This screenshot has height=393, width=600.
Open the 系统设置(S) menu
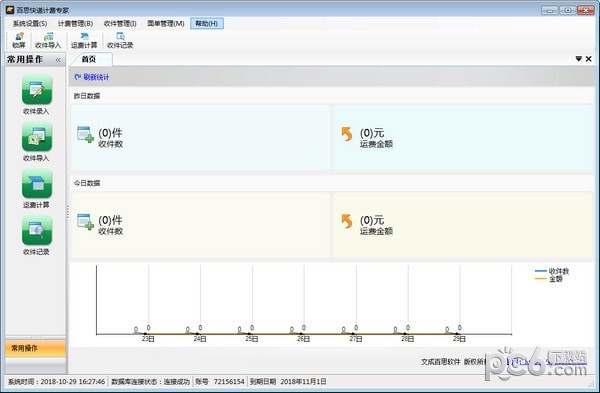point(30,24)
